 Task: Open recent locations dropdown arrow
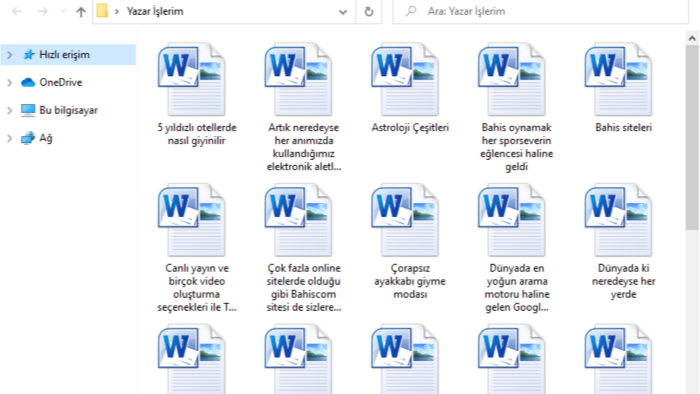[63, 11]
